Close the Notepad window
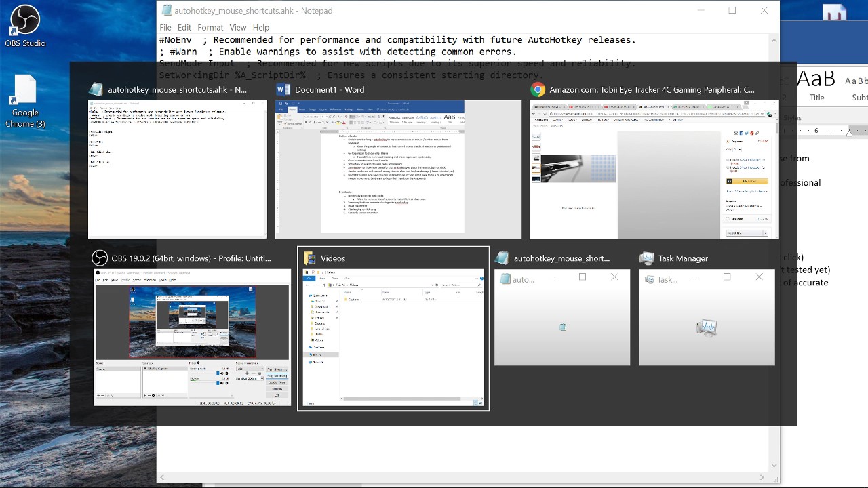Viewport: 868px width, 488px height. pos(764,10)
